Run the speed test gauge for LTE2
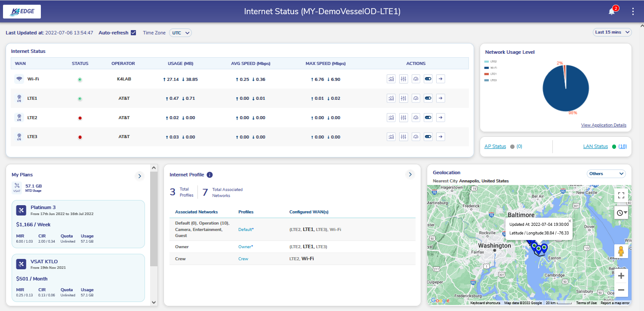This screenshot has height=311, width=644. pyautogui.click(x=416, y=118)
